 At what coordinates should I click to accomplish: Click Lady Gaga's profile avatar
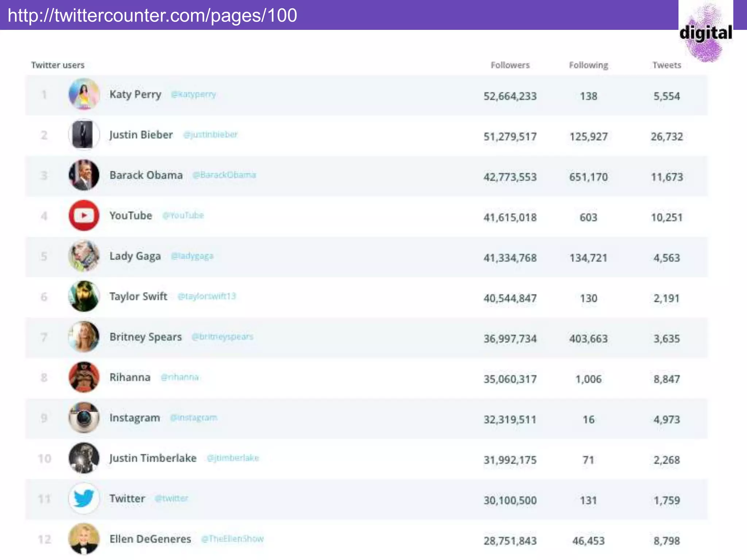point(84,256)
